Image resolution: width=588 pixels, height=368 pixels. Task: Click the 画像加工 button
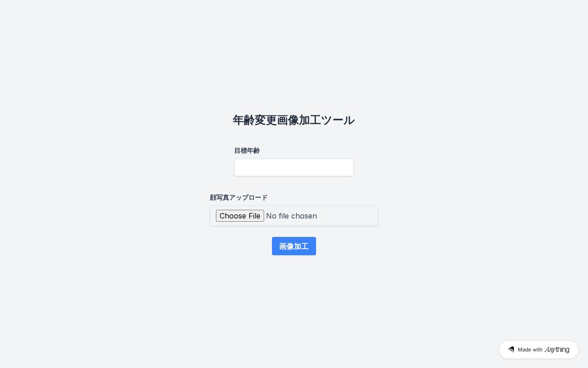(294, 246)
